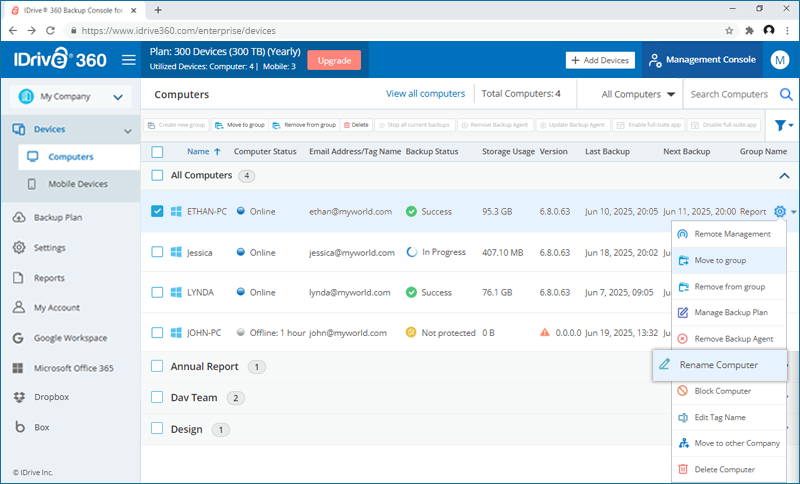Screen dimensions: 800x484
Task: Choose Delete Computer in context menu
Action: click(722, 469)
